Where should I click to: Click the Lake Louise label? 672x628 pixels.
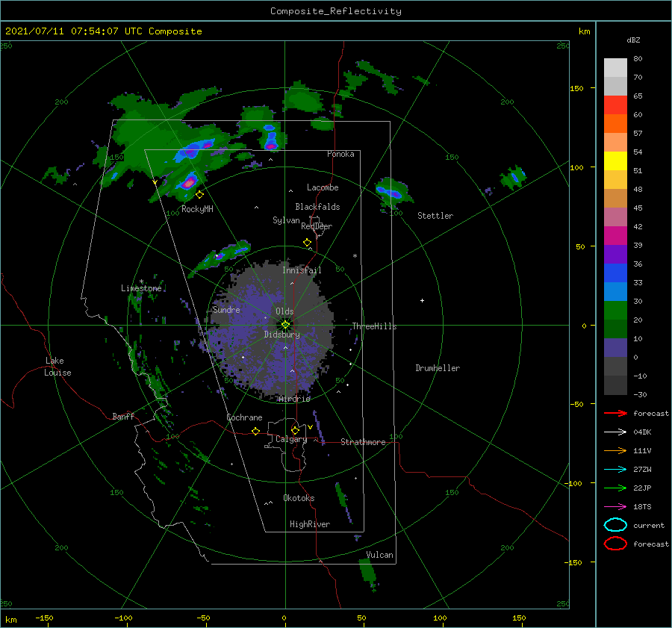(x=57, y=367)
